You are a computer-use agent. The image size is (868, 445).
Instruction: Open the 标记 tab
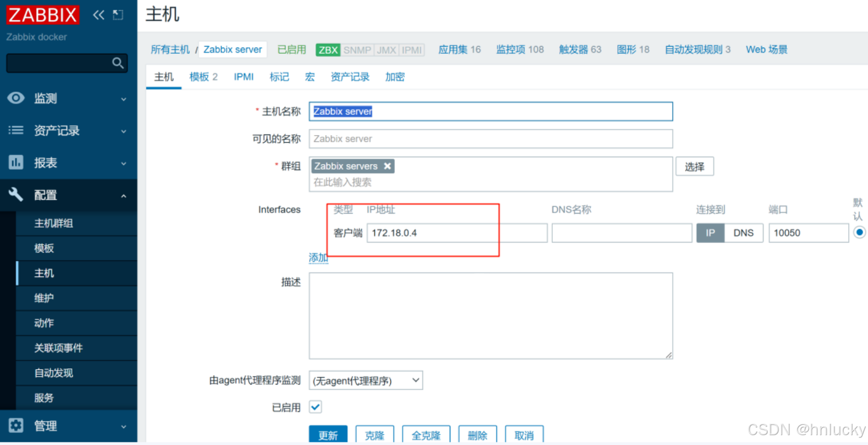279,77
